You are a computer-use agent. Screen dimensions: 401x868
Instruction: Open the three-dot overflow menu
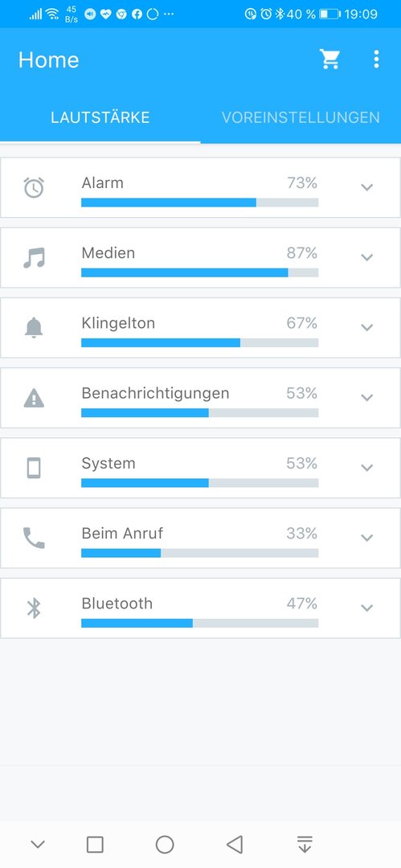[376, 59]
